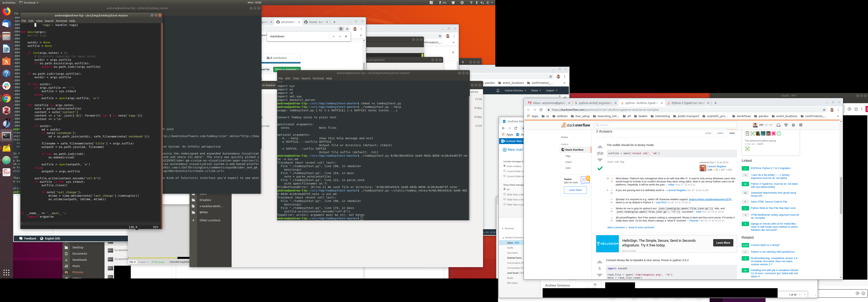Reload the Stack Overflow page

pos(541,110)
